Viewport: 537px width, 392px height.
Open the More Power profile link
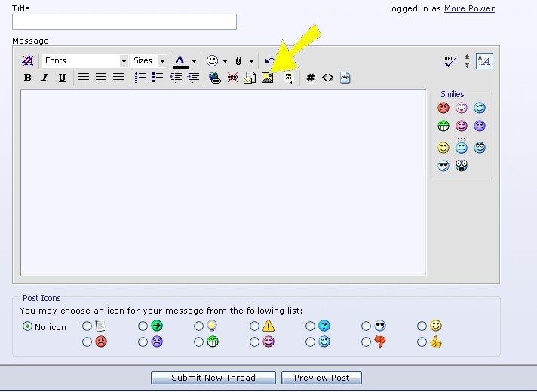[469, 8]
